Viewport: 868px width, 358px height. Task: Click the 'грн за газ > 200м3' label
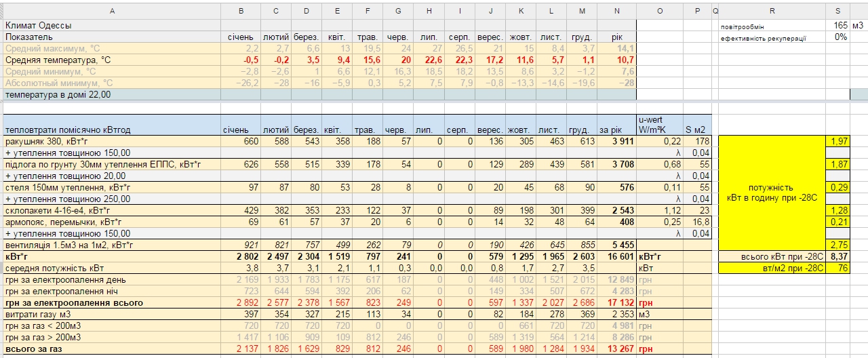(x=113, y=337)
